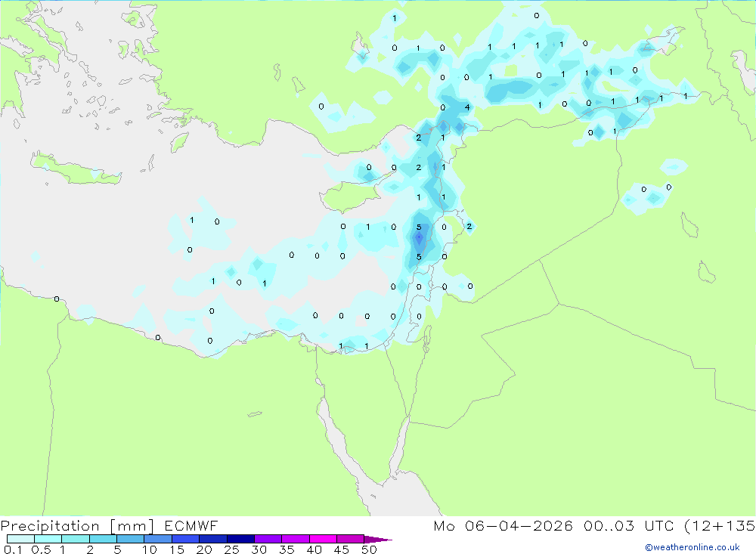The height and width of the screenshot is (554, 756).
Task: Click the precipitation value '4' on the map
Action: pos(467,107)
